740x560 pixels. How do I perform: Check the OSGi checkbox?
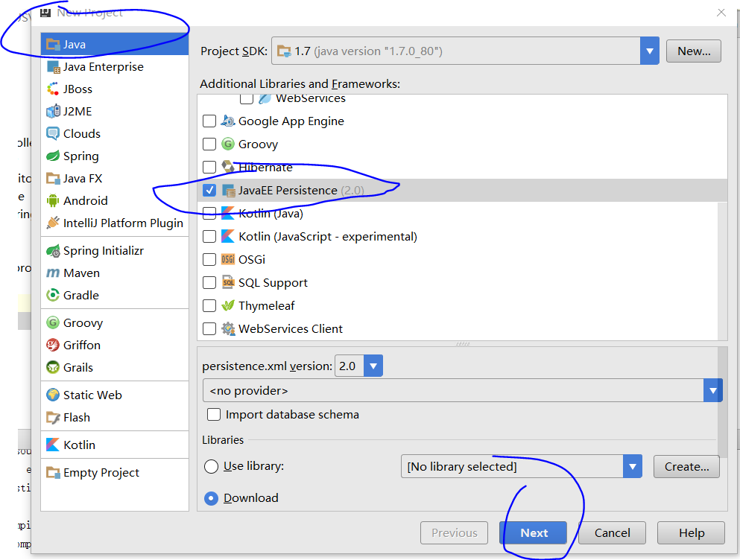point(209,259)
